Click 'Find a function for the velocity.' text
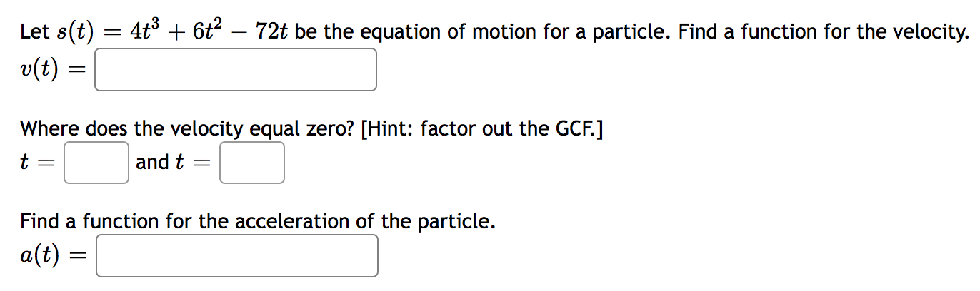The image size is (980, 291). (824, 32)
